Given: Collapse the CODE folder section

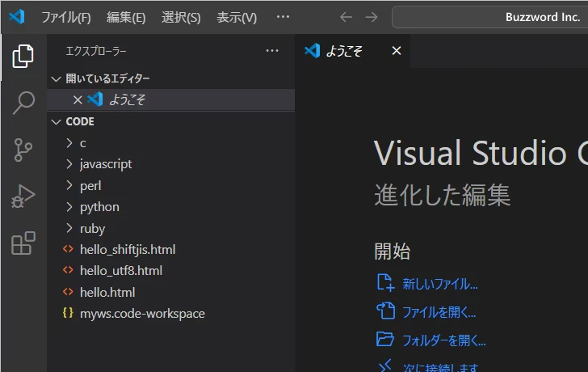Looking at the screenshot, I should click(57, 121).
